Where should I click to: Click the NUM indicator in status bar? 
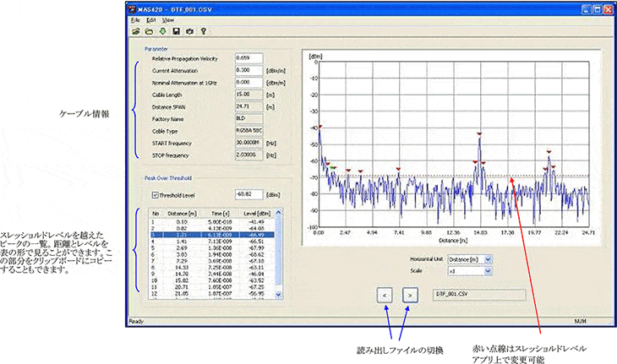pos(580,322)
